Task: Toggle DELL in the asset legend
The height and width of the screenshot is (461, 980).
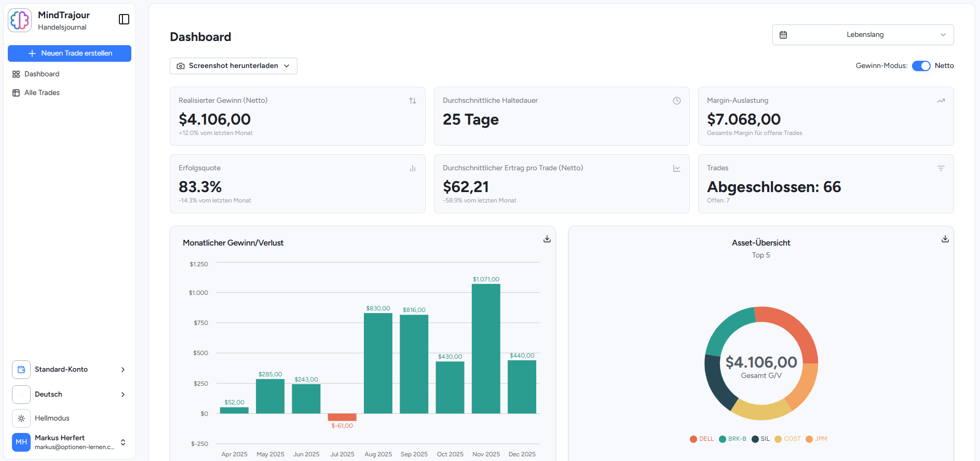Action: pyautogui.click(x=702, y=439)
